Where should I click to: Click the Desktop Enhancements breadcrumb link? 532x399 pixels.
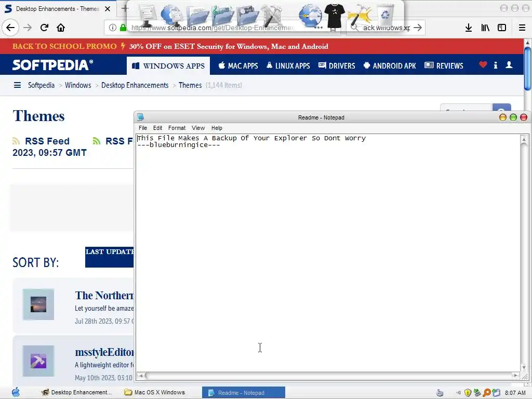click(x=135, y=85)
